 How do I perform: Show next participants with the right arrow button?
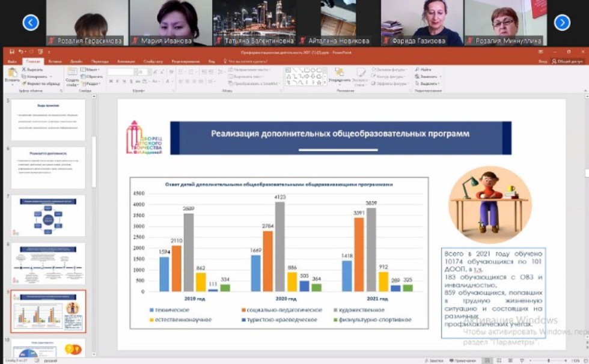click(x=562, y=23)
